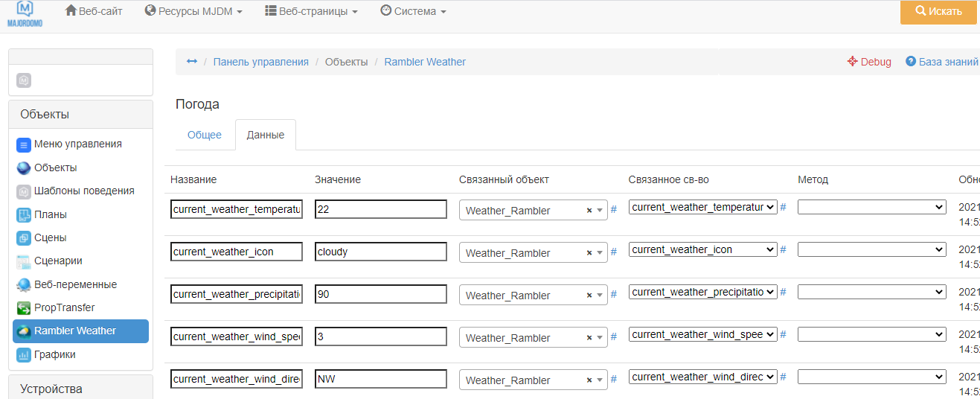Click value field containing cloudy
The image size is (980, 399).
pyautogui.click(x=380, y=252)
